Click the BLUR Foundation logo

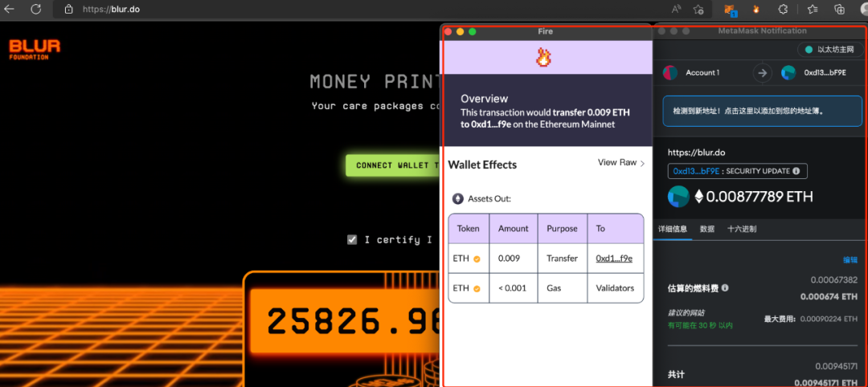tap(35, 49)
